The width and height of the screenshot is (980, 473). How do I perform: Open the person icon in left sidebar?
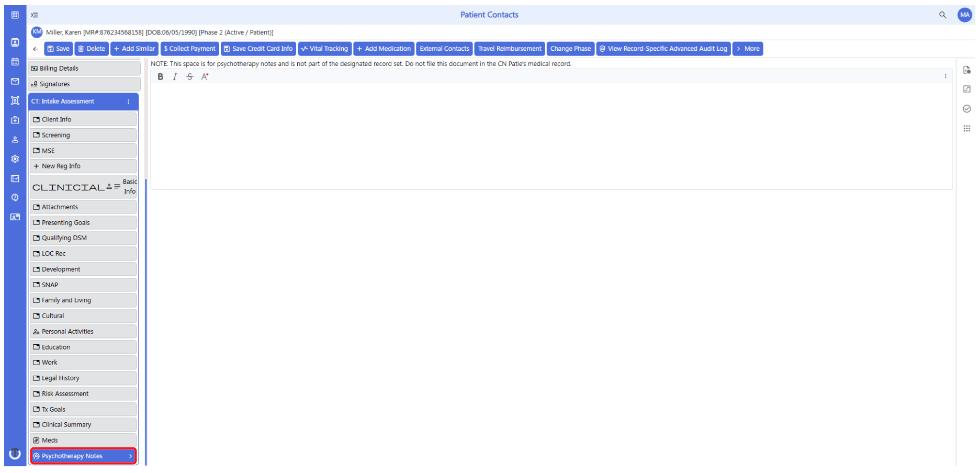click(x=15, y=140)
